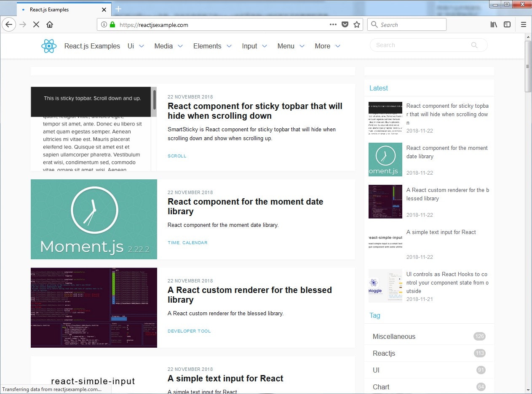The image size is (532, 394).
Task: Bookmark the page using the star icon
Action: [x=357, y=24]
